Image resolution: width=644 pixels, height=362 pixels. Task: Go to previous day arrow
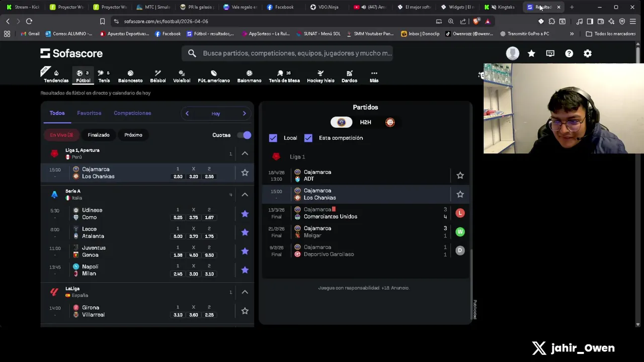tap(187, 113)
